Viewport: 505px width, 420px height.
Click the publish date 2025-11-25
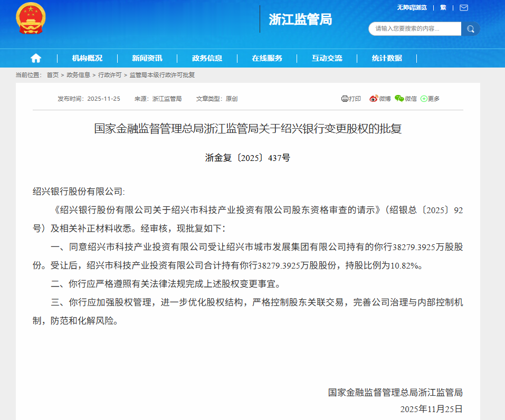tap(104, 99)
